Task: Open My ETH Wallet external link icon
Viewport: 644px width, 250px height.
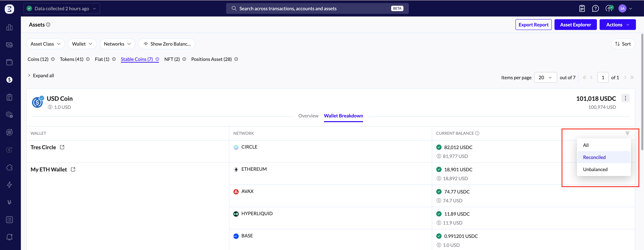Action: pyautogui.click(x=73, y=170)
